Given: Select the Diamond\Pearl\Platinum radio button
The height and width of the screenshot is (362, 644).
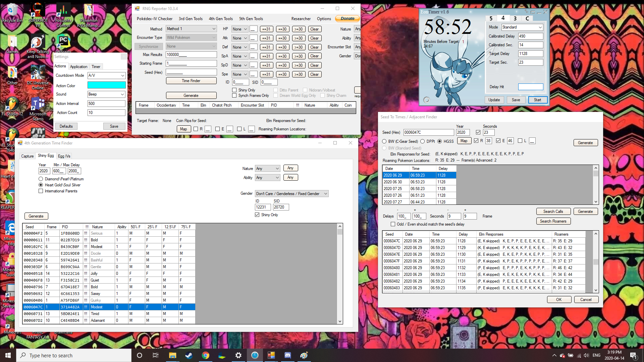Looking at the screenshot, I should [x=41, y=179].
